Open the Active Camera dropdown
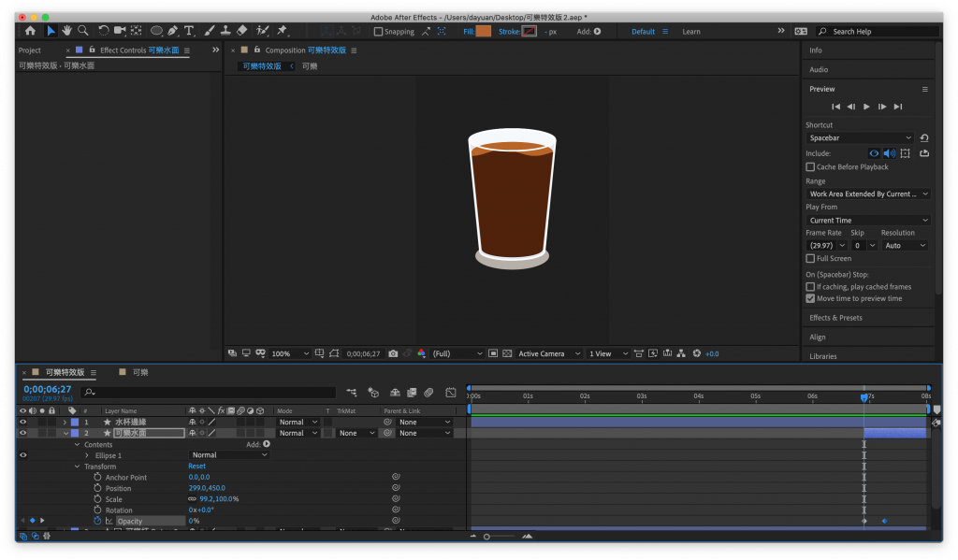This screenshot has height=560, width=958. point(550,353)
